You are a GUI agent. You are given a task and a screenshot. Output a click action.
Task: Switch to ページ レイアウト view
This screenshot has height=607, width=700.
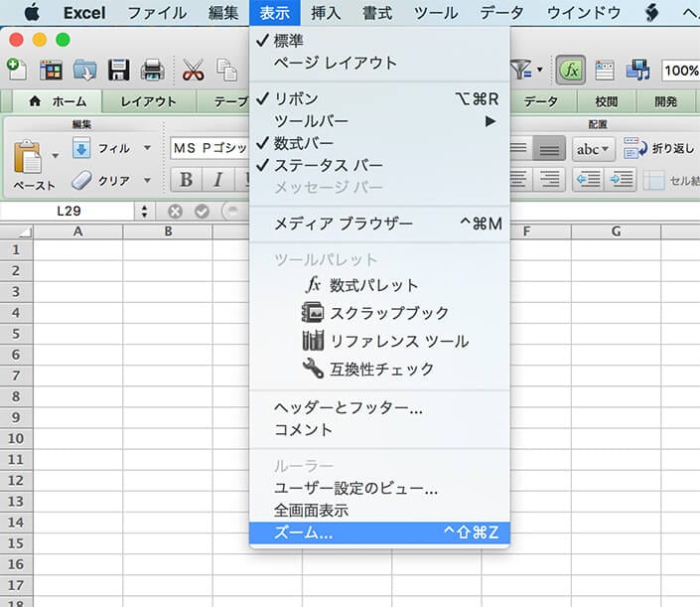[x=379, y=63]
